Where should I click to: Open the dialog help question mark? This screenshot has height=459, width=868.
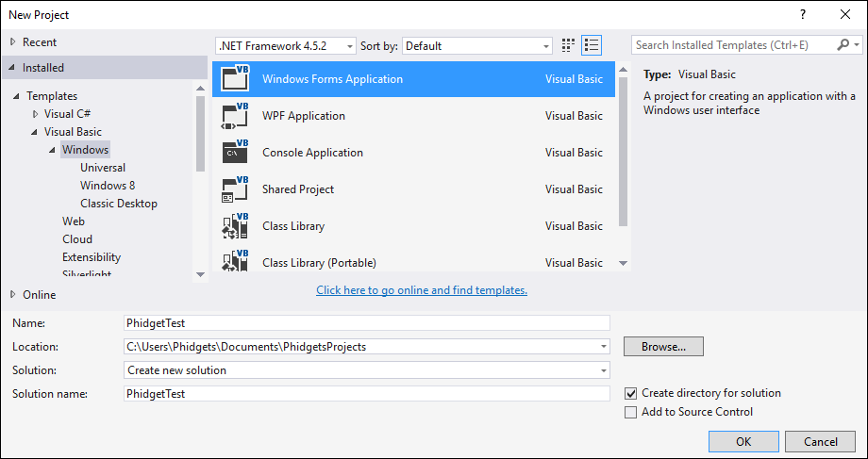click(x=803, y=15)
